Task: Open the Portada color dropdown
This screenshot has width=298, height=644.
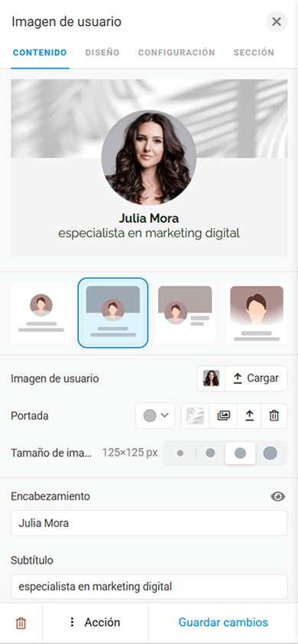Action: (x=155, y=416)
